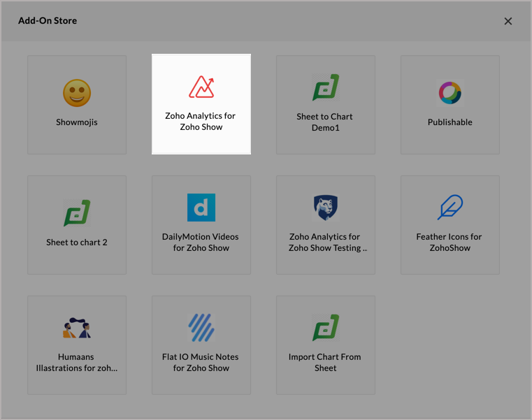This screenshot has width=532, height=420.
Task: Click the Humaans illustration people icon
Action: [x=77, y=328]
